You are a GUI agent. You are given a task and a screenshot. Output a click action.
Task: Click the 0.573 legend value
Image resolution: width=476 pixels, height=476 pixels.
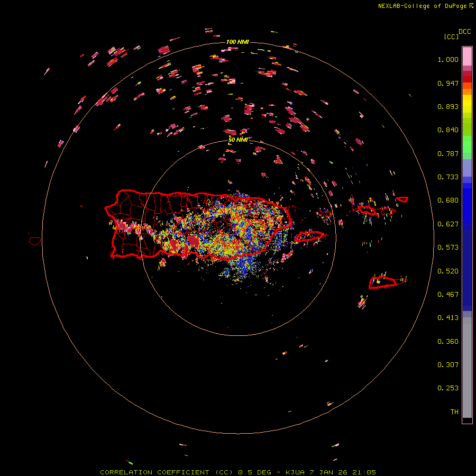[448, 248]
